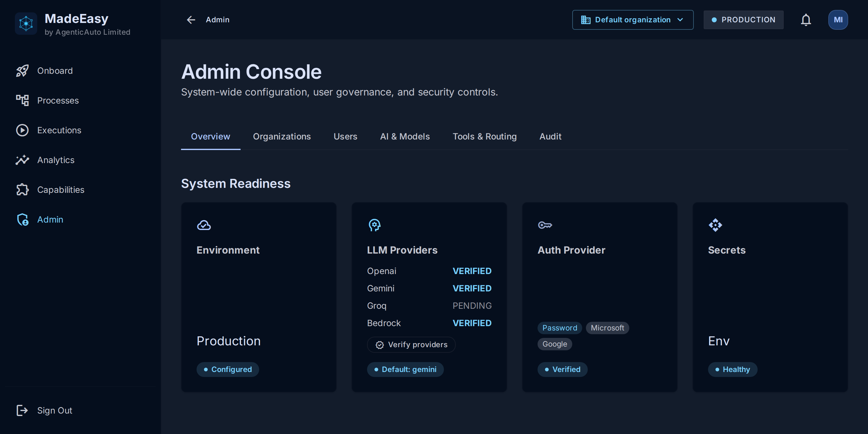868x434 pixels.
Task: Click the Admin breadcrumb text
Action: pos(217,20)
